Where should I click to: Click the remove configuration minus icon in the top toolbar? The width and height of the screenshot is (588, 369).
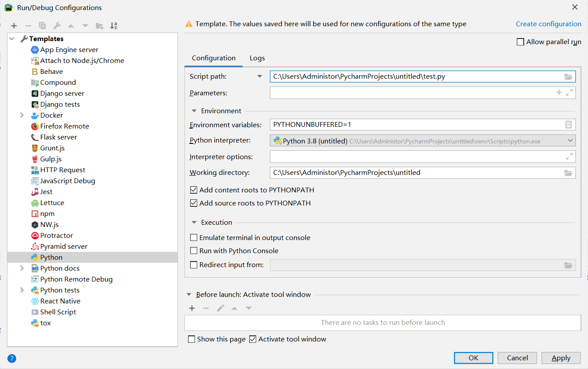28,26
